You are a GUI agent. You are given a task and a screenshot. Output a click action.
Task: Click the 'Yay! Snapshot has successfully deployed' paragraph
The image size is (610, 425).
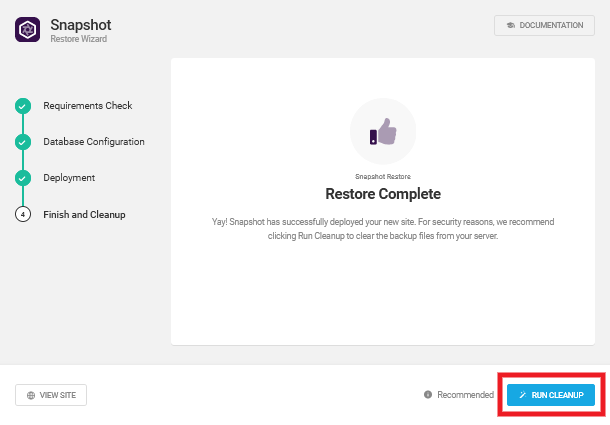coord(383,229)
